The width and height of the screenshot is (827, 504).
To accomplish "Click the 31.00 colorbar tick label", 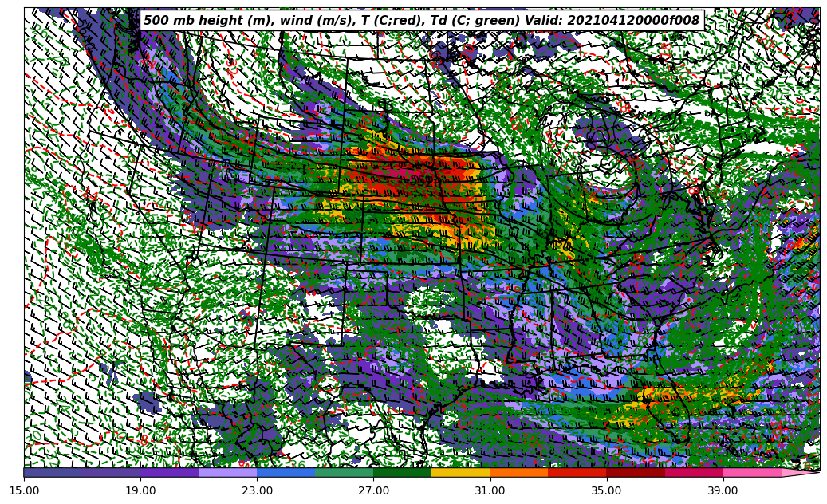I will [x=490, y=490].
